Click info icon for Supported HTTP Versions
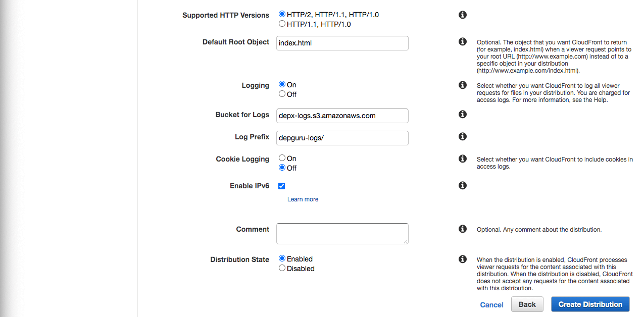Viewport: 644px width, 317px height. pyautogui.click(x=462, y=15)
